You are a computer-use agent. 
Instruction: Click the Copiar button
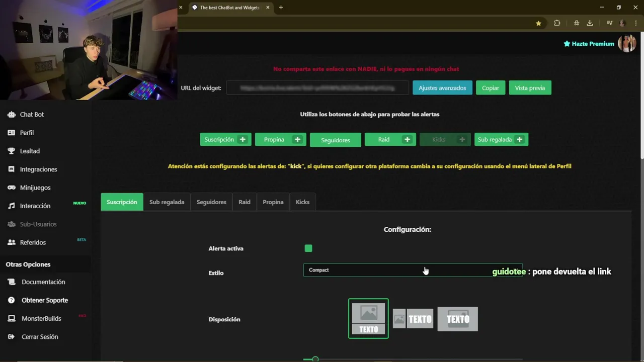pos(491,87)
